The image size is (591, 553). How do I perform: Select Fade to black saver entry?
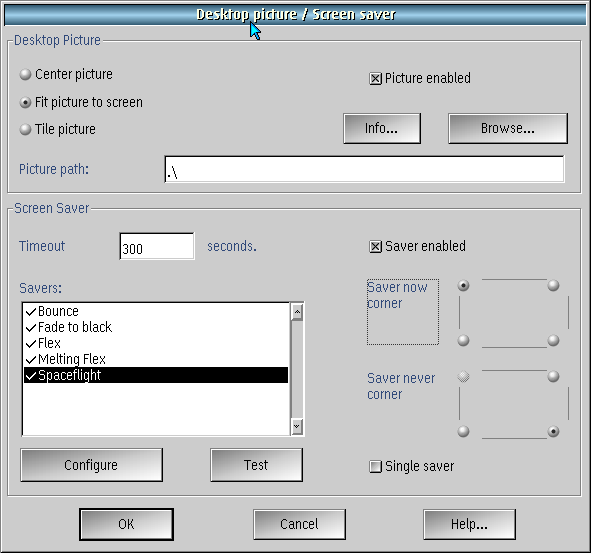(x=156, y=327)
